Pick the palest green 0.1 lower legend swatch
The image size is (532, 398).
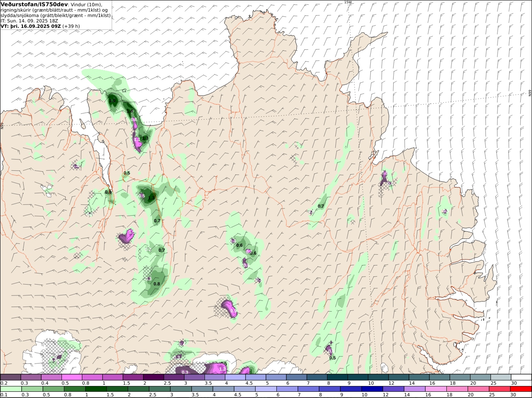tap(11, 389)
